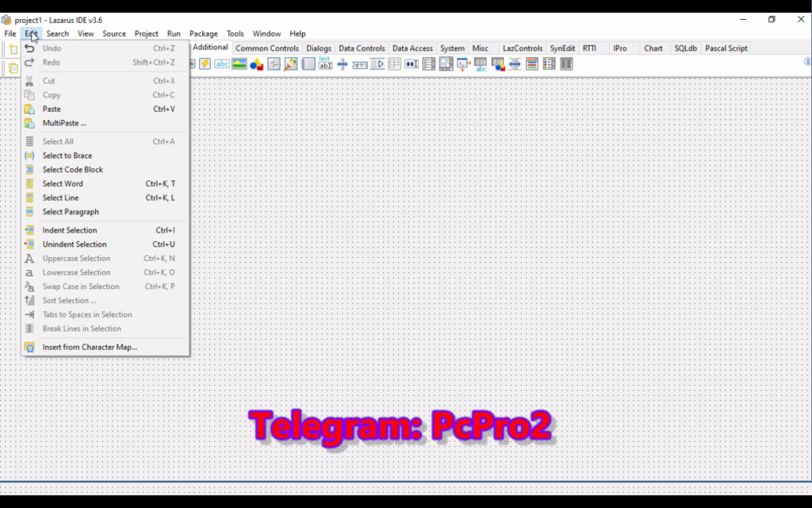Open MultiPaste from the Edit menu
The image size is (812, 508).
(x=64, y=123)
